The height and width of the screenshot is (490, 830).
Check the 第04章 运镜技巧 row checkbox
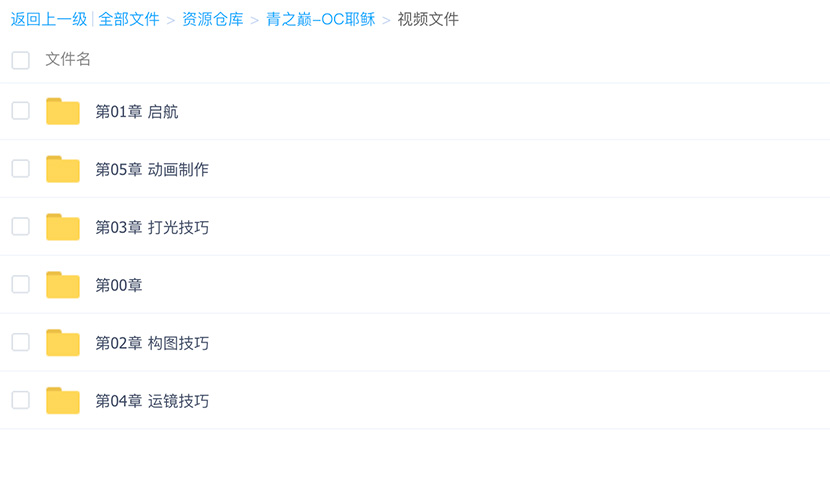point(21,400)
